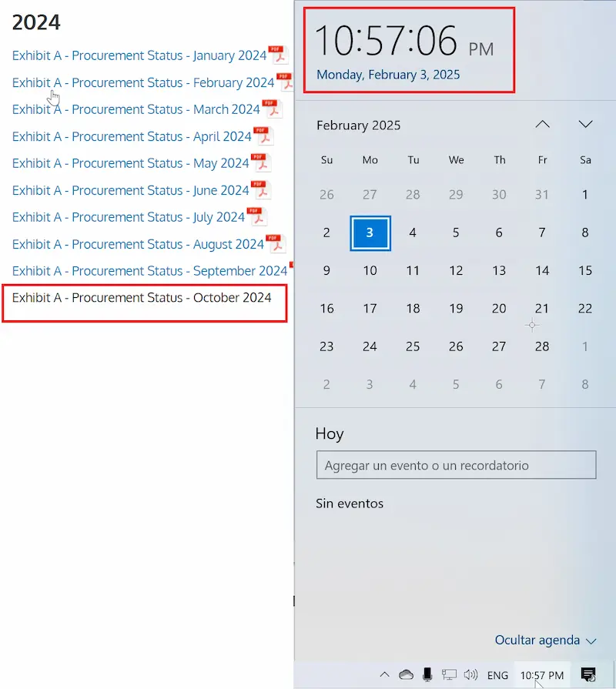The height and width of the screenshot is (689, 616).
Task: Click the PDF icon beside January 2024
Action: click(x=278, y=55)
